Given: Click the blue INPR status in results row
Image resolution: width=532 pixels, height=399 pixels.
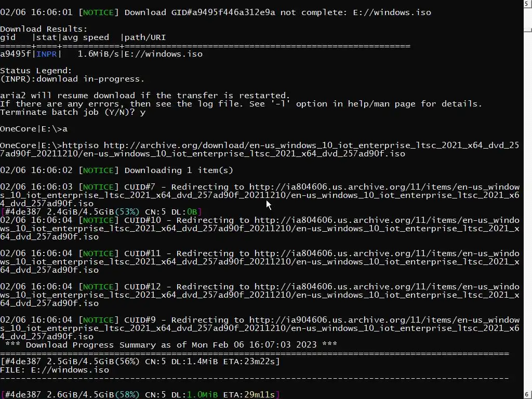Looking at the screenshot, I should click(x=46, y=54).
